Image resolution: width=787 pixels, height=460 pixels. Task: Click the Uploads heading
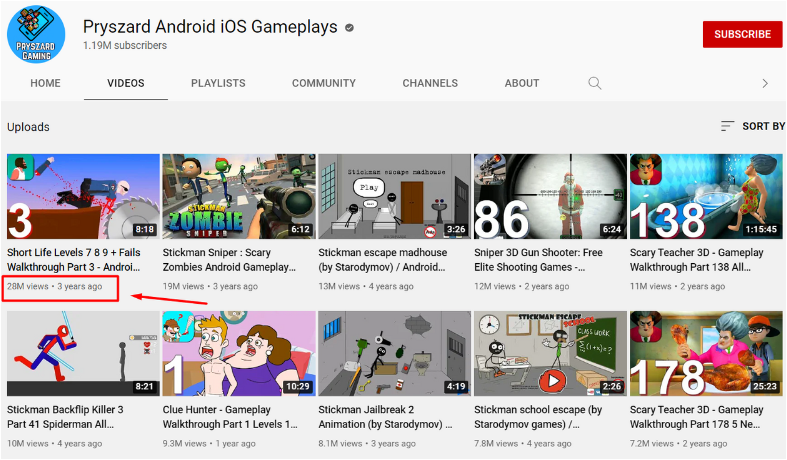tap(28, 127)
